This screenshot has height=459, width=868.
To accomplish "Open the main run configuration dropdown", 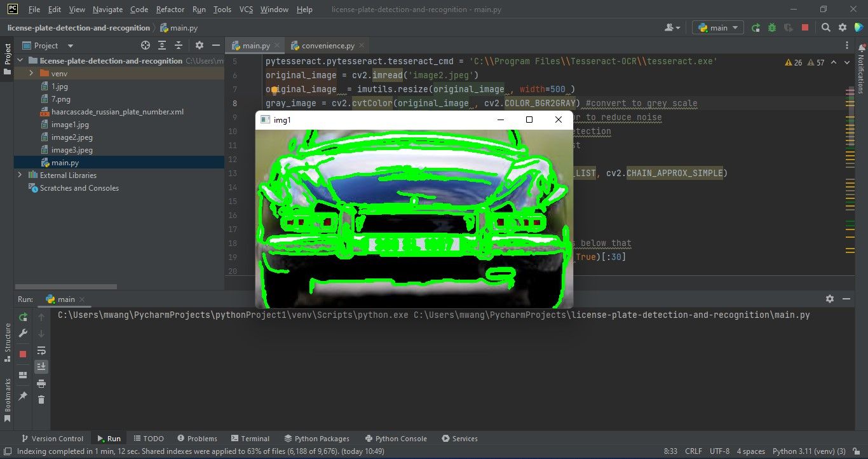I will (x=717, y=27).
